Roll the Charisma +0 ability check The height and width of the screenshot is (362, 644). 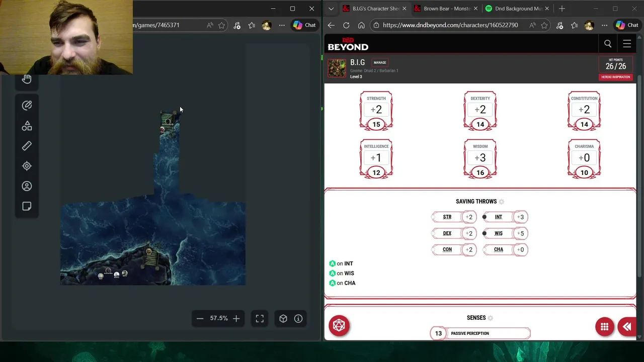[584, 158]
